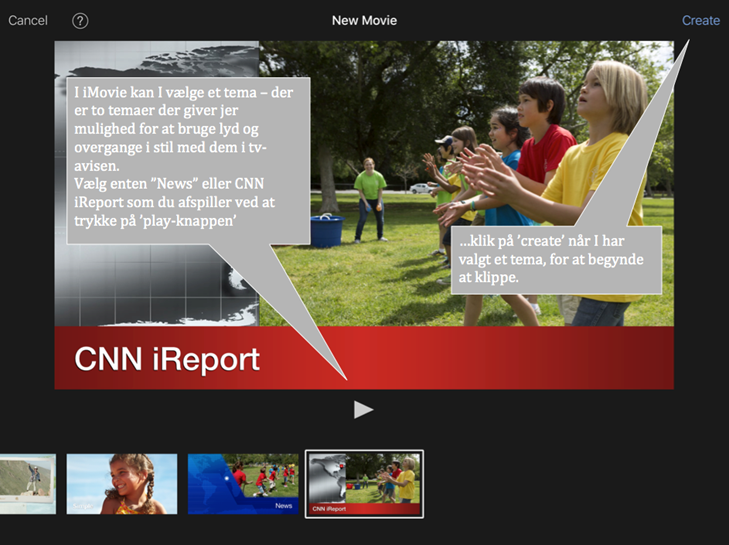
Task: Click the Cancel button
Action: (x=28, y=20)
